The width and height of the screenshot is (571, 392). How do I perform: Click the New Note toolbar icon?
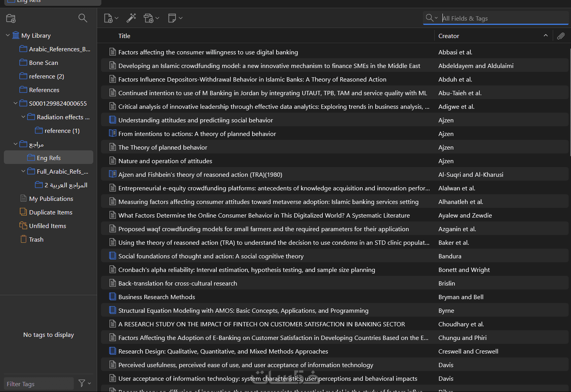click(175, 18)
